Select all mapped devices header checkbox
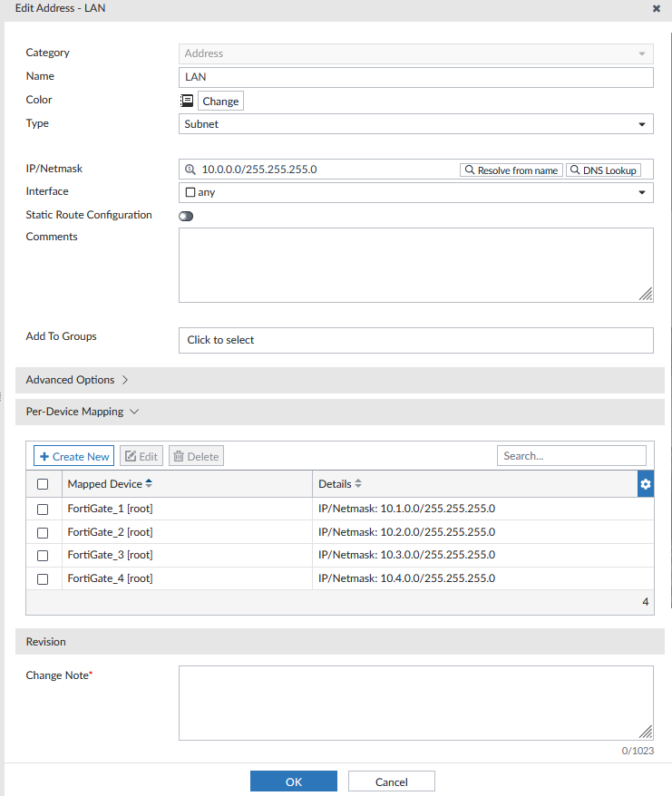 (x=43, y=484)
